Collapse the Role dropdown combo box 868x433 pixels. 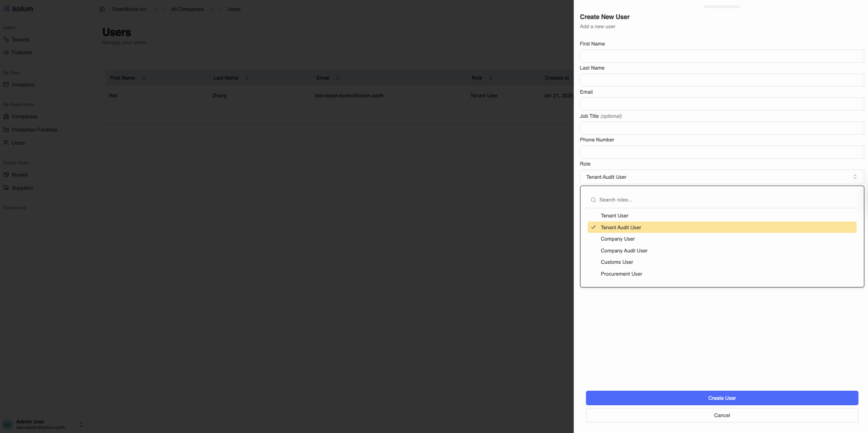(722, 177)
